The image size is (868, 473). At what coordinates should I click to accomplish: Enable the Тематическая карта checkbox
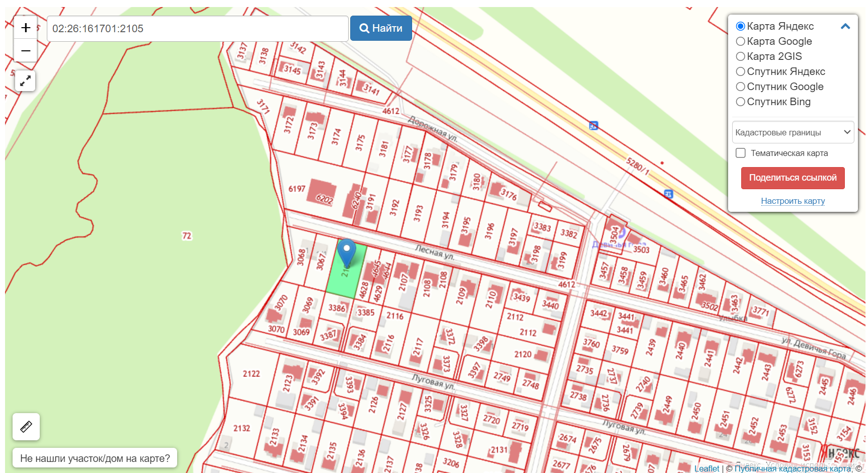tap(741, 153)
